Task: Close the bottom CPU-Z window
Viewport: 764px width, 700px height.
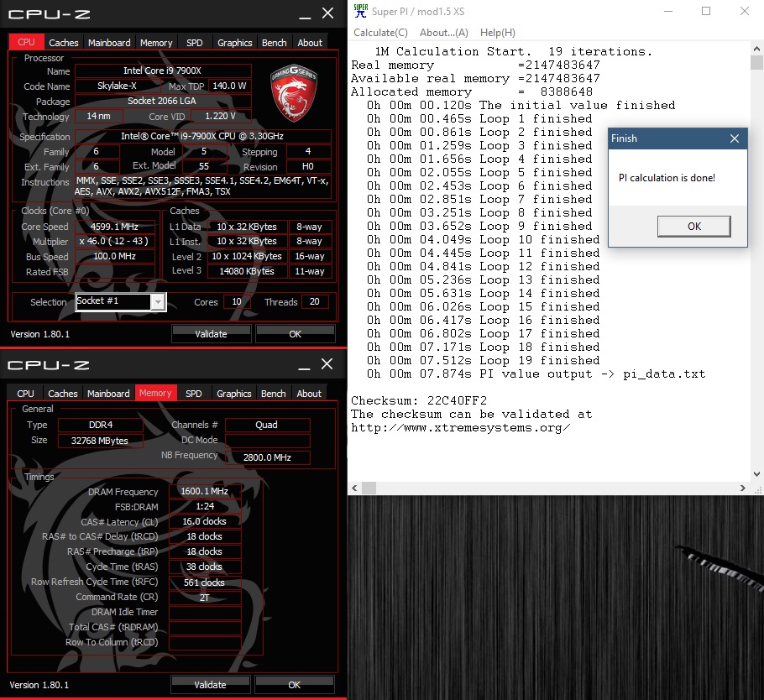Action: click(327, 364)
